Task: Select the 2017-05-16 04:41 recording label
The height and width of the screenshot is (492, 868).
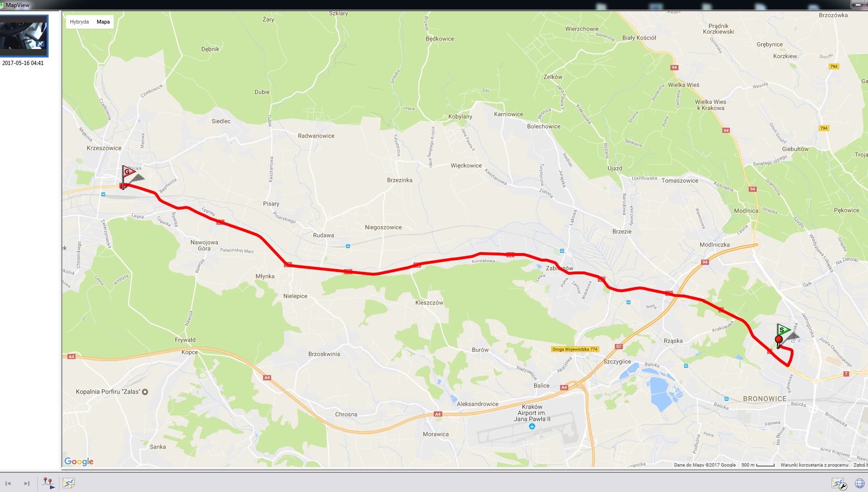Action: [x=23, y=63]
